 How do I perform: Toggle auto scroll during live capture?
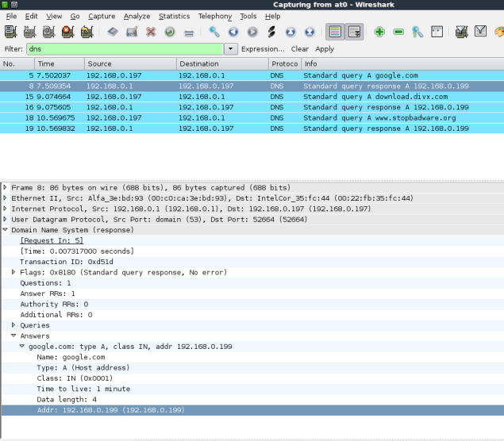coord(354,32)
